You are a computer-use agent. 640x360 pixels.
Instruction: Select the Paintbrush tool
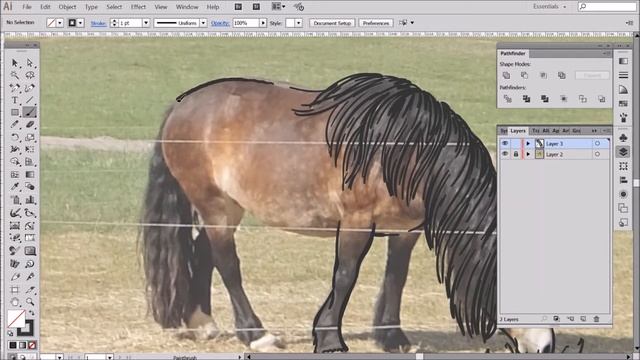click(30, 112)
